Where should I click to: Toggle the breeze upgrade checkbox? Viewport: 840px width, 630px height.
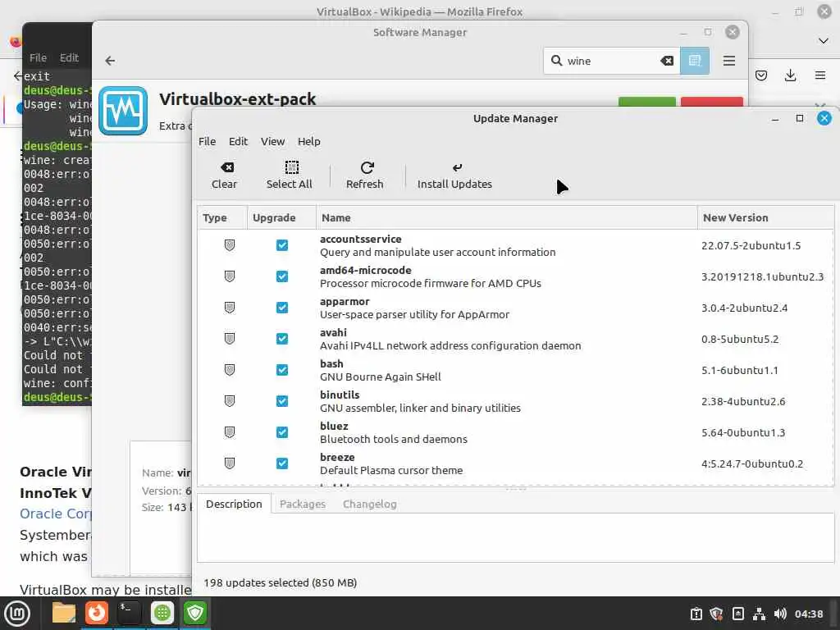pos(282,463)
